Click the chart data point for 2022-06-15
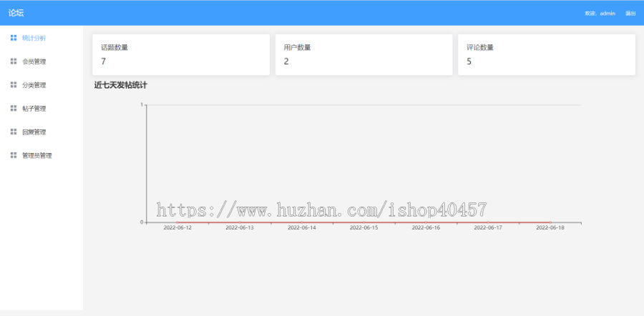Image resolution: width=644 pixels, height=316 pixels. (364, 222)
